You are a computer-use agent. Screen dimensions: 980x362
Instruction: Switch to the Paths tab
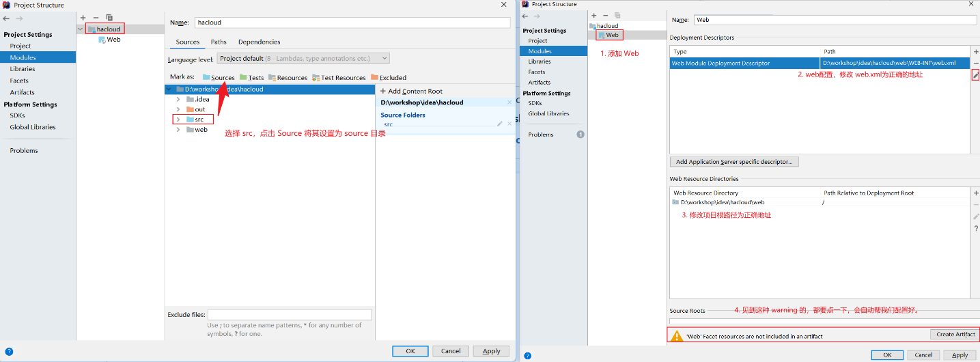click(219, 42)
